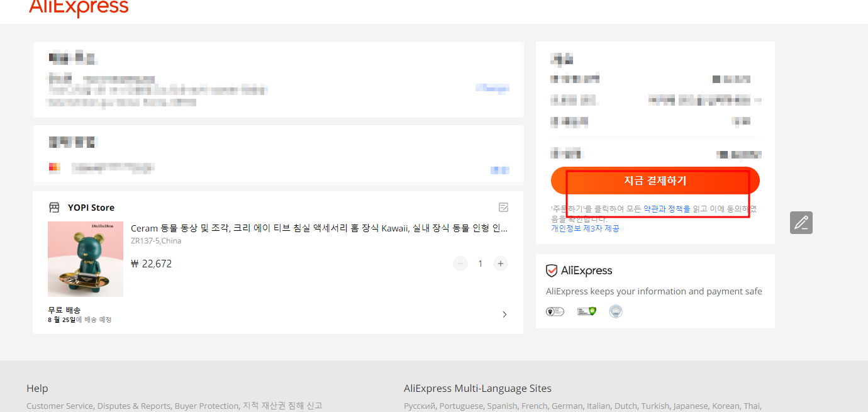Click the AliExpress shield security icon

tap(552, 270)
